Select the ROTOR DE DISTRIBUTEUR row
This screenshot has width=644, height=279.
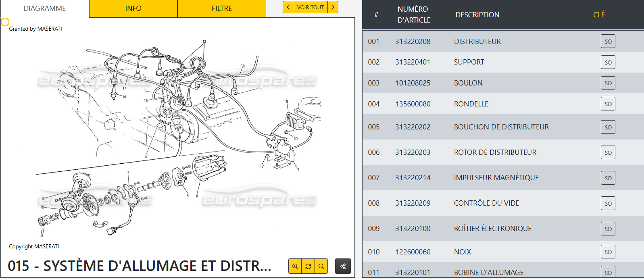[x=495, y=152]
